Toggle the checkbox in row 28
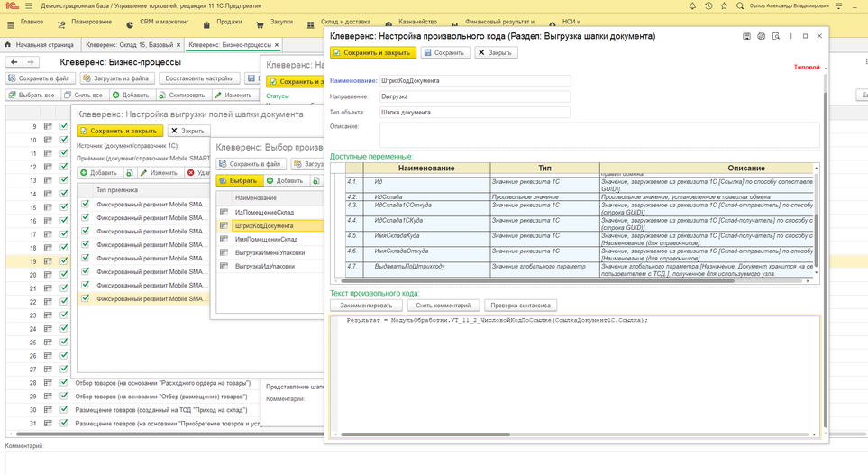The image size is (868, 475). tap(64, 382)
